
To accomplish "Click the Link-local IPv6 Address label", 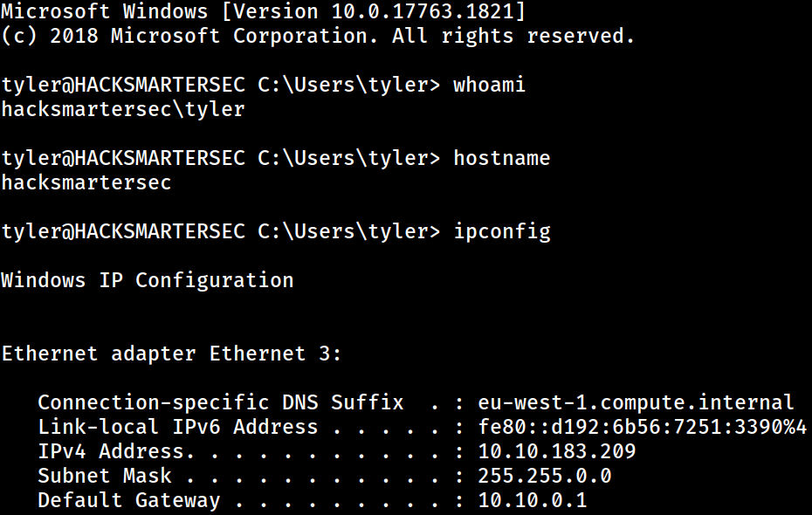I will (x=177, y=427).
